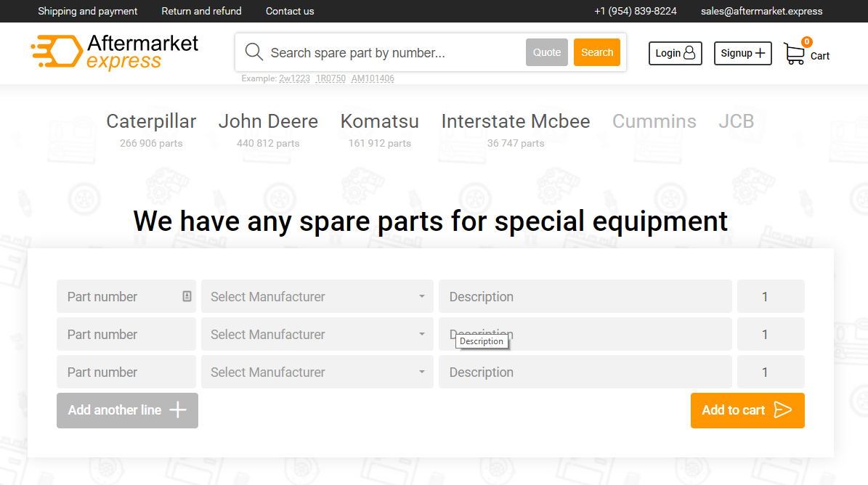Viewport: 868px width, 485px height.
Task: Expand third row Select Manufacturer dropdown
Action: [317, 372]
